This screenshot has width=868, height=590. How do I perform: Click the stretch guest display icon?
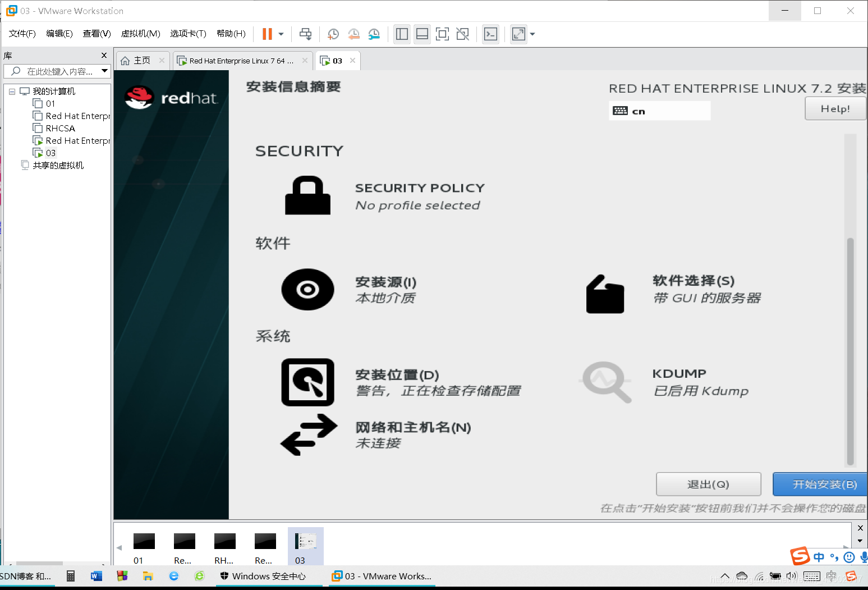click(x=518, y=34)
